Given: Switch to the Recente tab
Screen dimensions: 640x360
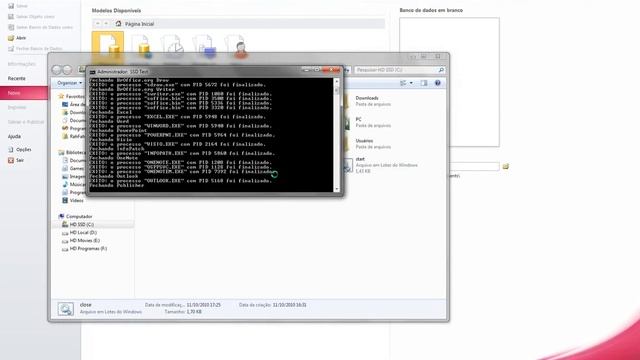Looking at the screenshot, I should coord(17,78).
